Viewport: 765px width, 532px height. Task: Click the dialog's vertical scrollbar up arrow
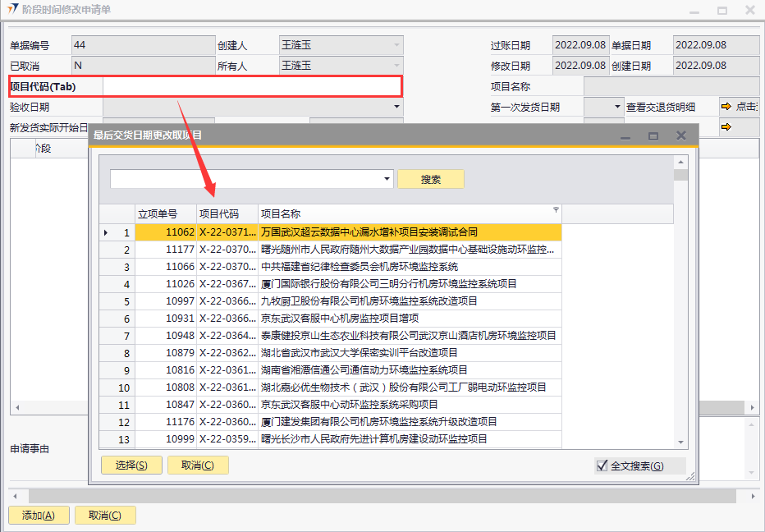pyautogui.click(x=680, y=162)
